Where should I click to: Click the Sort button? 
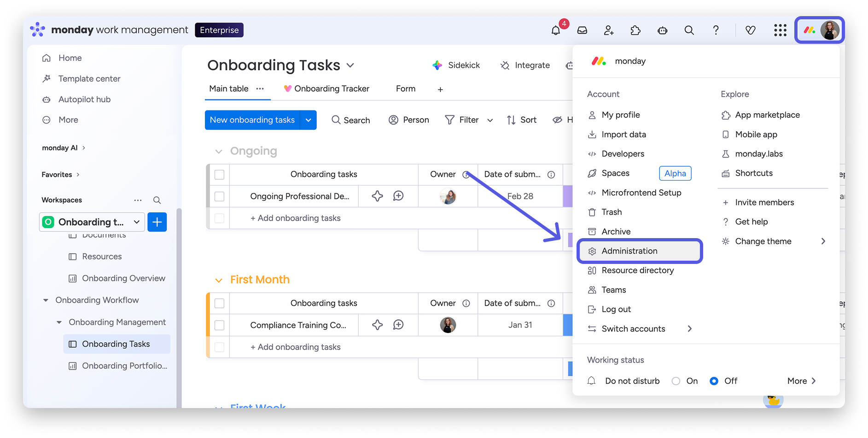point(522,120)
